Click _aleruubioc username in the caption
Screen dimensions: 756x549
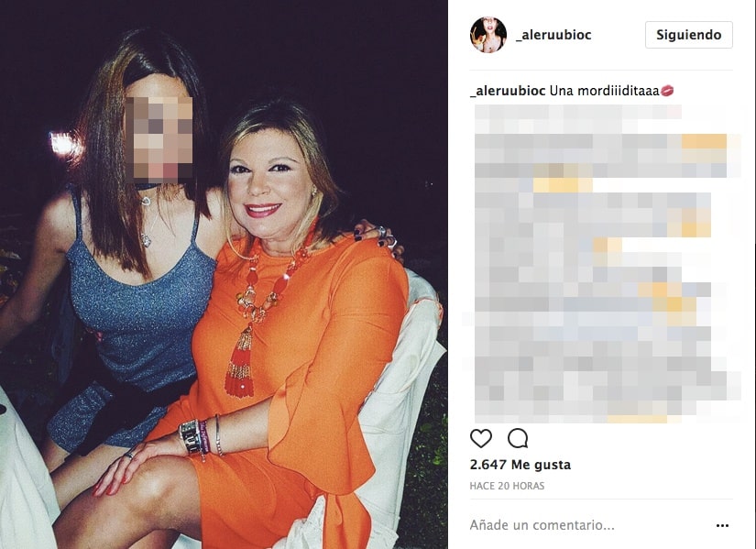(x=508, y=91)
